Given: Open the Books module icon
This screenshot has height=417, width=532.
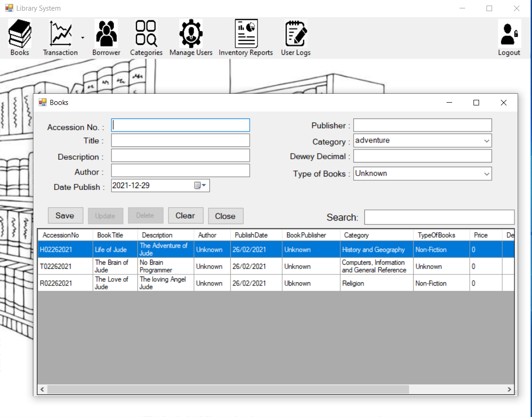Looking at the screenshot, I should tap(19, 33).
